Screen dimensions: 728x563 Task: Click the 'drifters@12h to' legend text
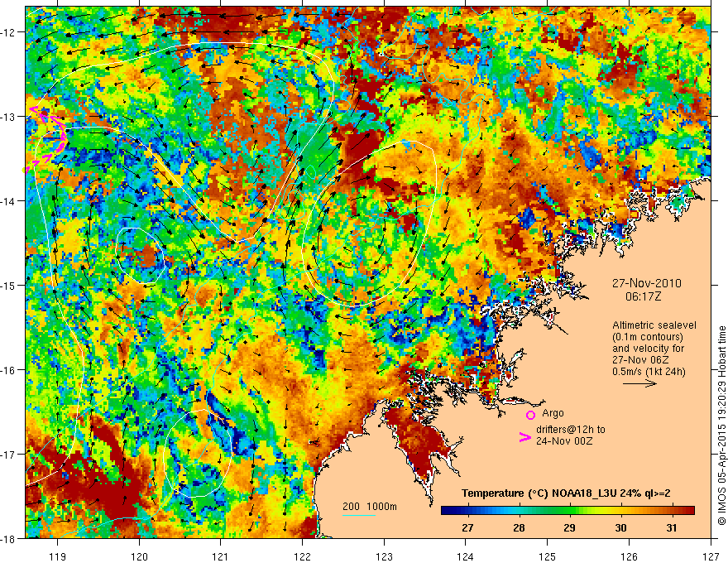[571, 430]
